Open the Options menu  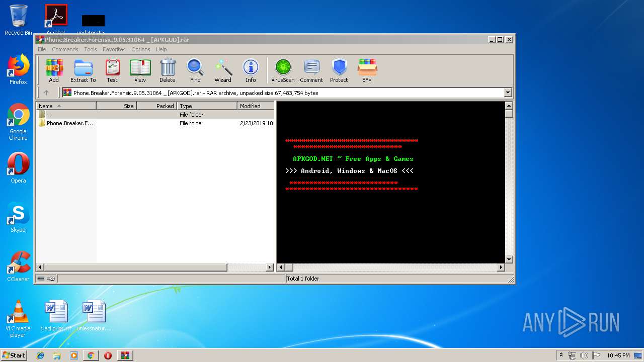pyautogui.click(x=141, y=49)
